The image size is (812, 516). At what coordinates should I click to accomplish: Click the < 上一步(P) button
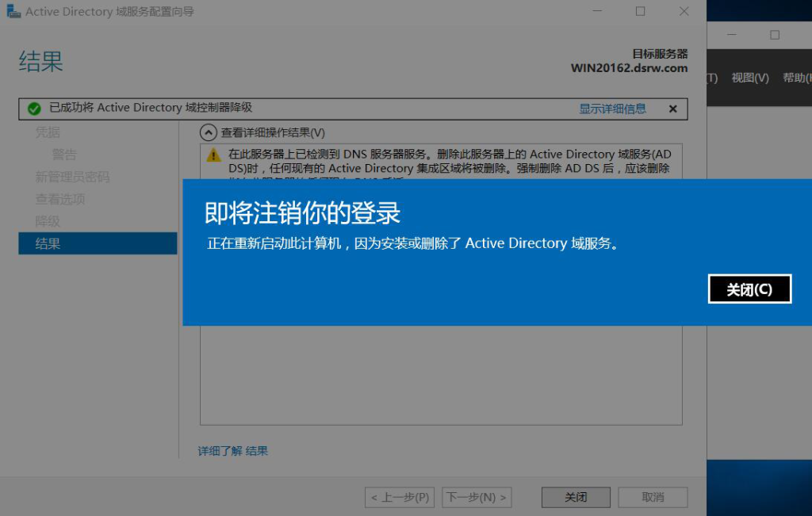[400, 497]
